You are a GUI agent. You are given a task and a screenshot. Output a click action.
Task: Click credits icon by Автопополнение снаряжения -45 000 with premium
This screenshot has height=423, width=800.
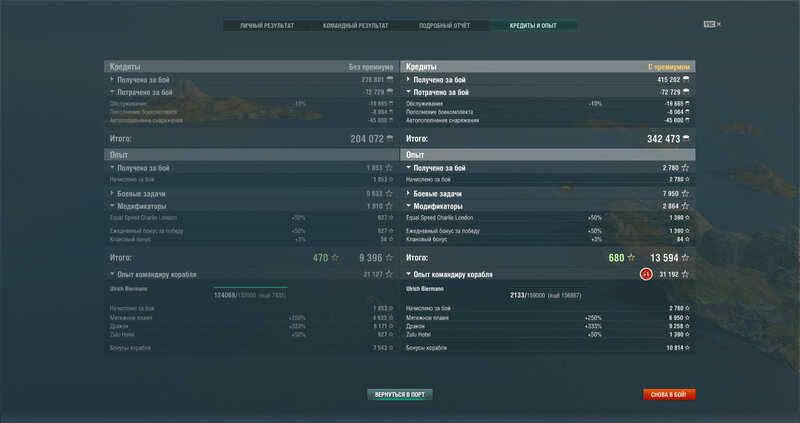pyautogui.click(x=687, y=120)
